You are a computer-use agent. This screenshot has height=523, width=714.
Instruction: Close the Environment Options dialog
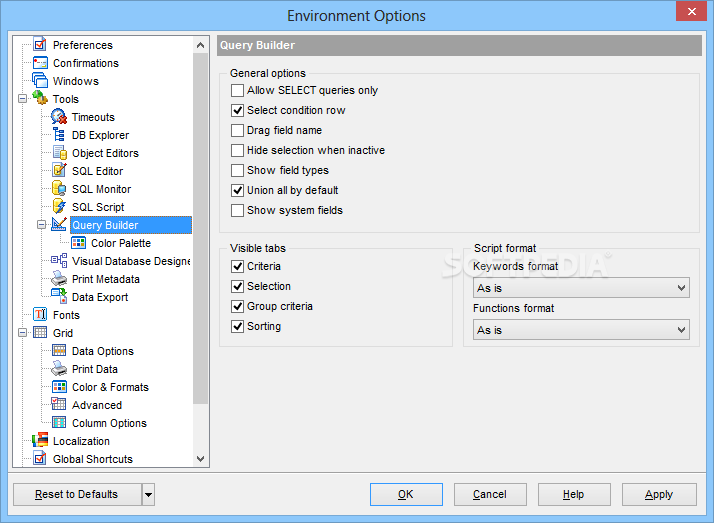pos(691,11)
